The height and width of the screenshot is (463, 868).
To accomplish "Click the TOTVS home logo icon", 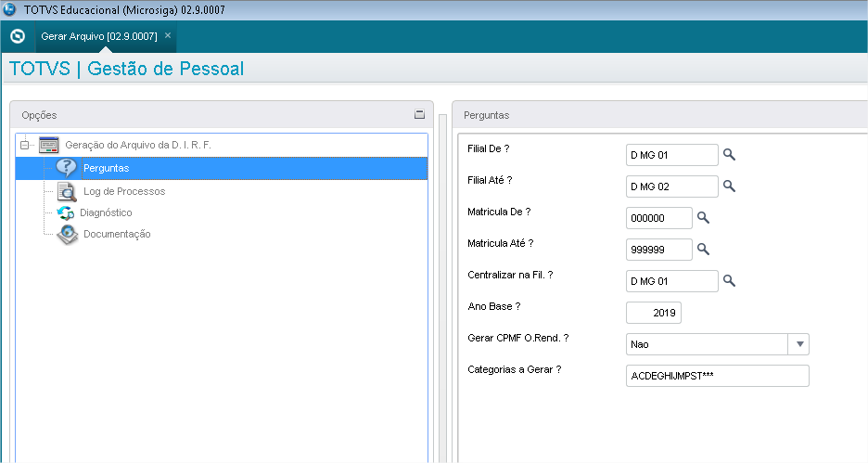I will (x=18, y=36).
